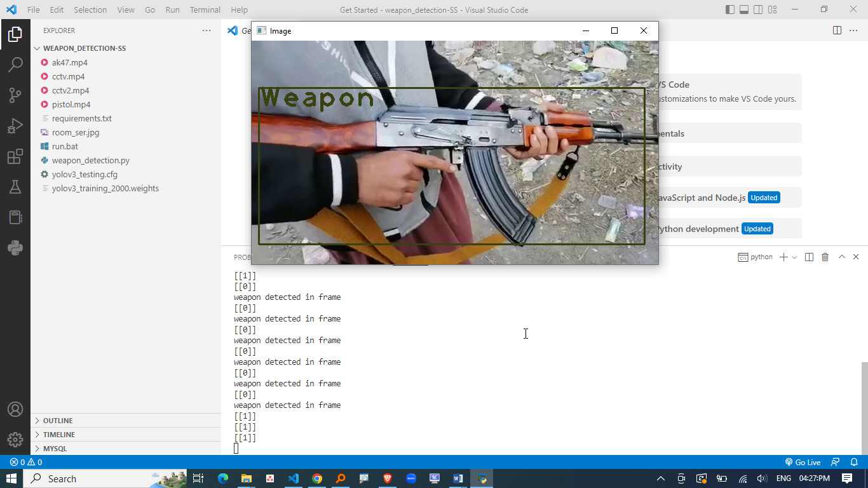The width and height of the screenshot is (868, 488).
Task: Open the Terminal menu
Action: click(x=205, y=10)
